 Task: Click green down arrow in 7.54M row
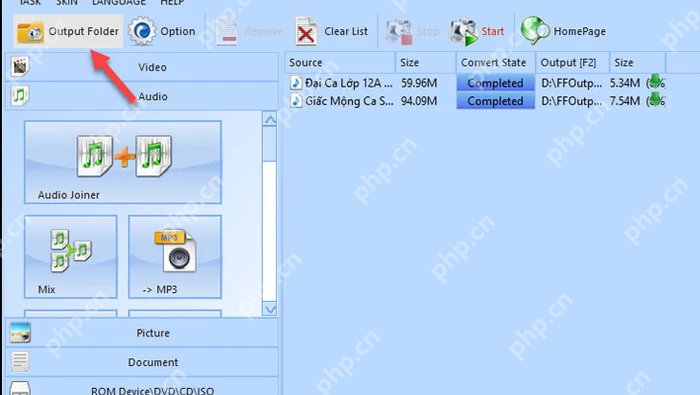[655, 100]
